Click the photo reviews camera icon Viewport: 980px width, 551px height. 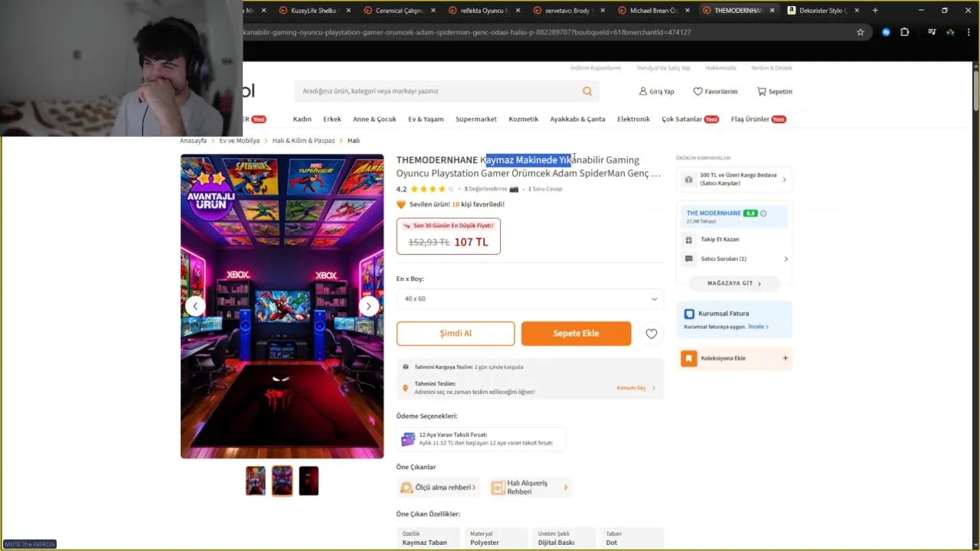514,189
